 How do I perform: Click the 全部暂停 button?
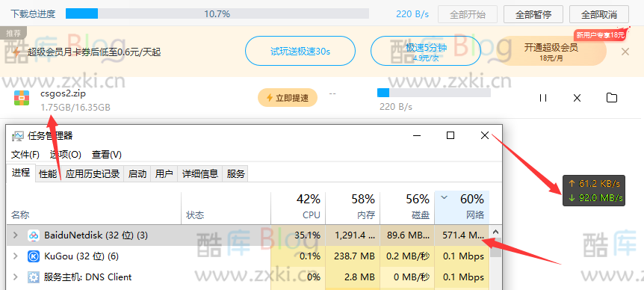click(x=533, y=14)
